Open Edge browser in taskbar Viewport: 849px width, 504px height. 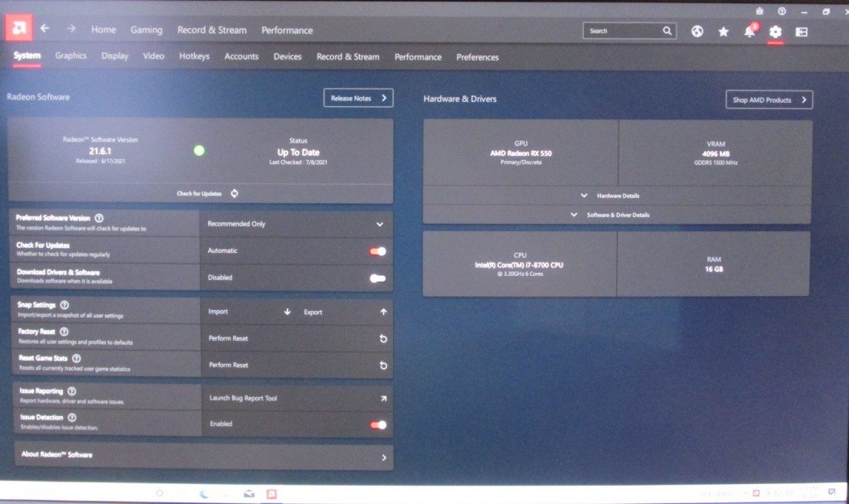[204, 494]
